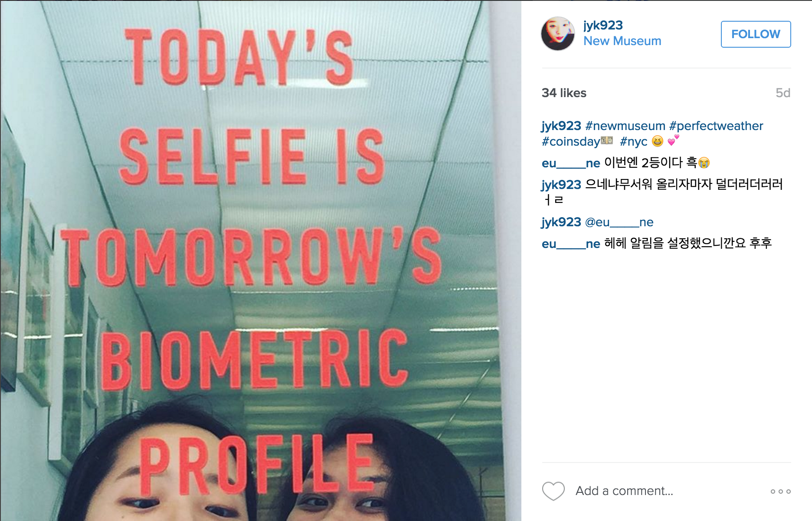This screenshot has width=812, height=521.
Task: View the 34 likes list
Action: pyautogui.click(x=564, y=93)
